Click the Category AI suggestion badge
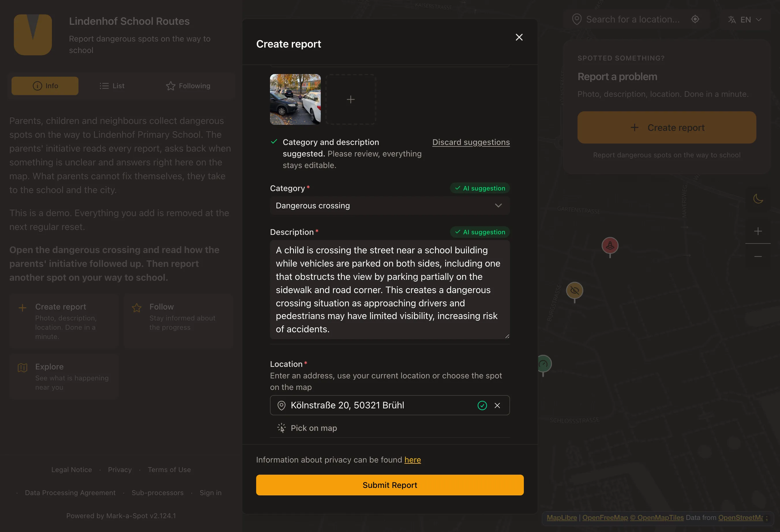The height and width of the screenshot is (532, 780). [480, 188]
